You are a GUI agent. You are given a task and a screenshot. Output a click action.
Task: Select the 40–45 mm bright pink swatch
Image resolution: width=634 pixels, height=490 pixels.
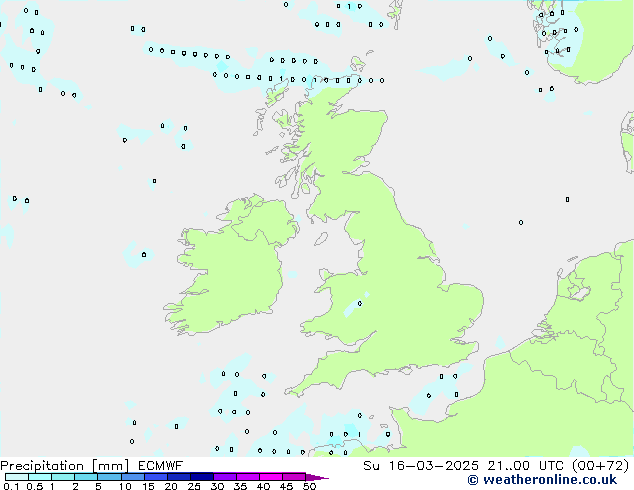pos(271,477)
